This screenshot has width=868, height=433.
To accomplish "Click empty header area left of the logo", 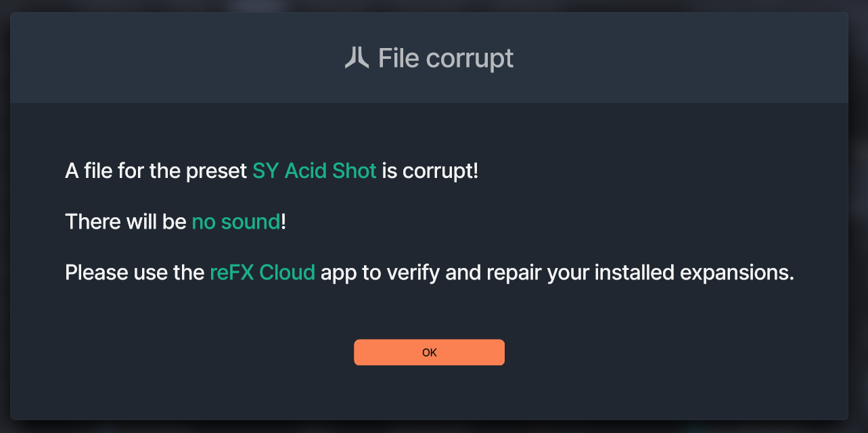I will click(169, 58).
